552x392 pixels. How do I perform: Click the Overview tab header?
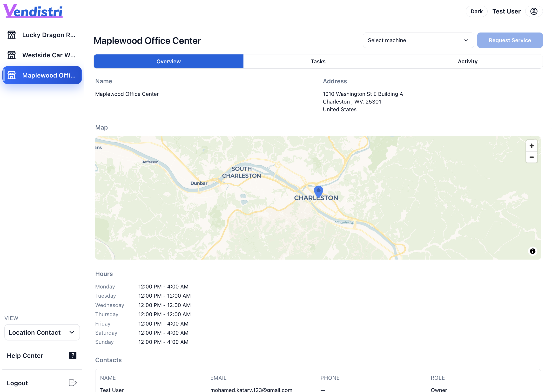click(x=168, y=61)
